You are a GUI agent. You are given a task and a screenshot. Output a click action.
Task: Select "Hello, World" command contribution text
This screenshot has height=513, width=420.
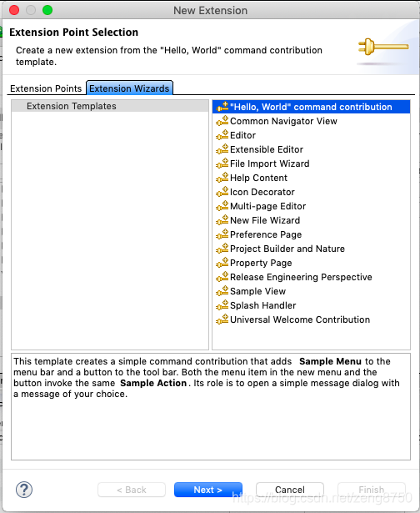(311, 107)
